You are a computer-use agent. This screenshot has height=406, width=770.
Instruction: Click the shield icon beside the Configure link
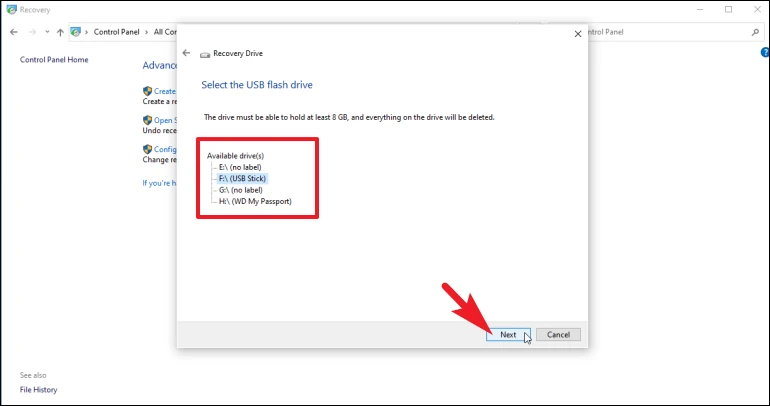[x=147, y=149]
